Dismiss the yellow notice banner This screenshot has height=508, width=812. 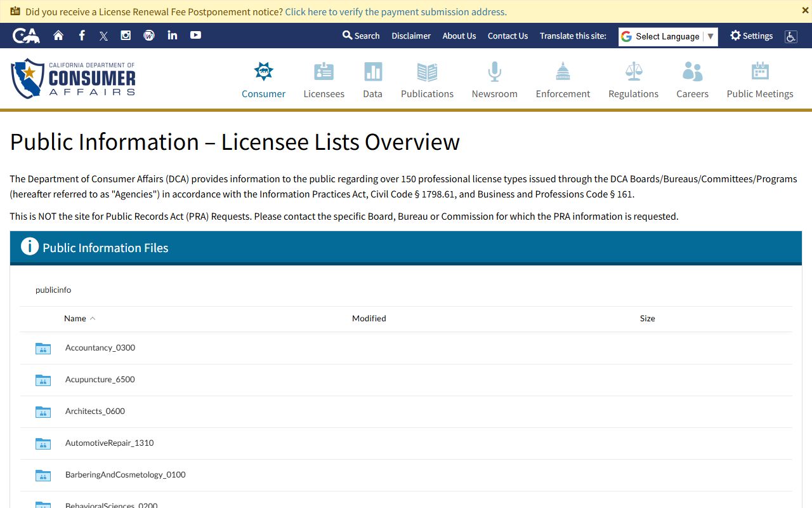(806, 10)
